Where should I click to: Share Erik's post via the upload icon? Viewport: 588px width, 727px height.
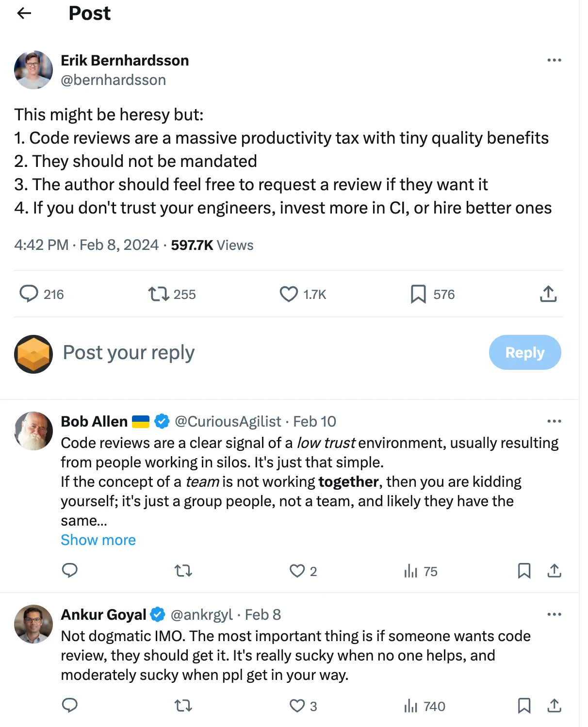pos(548,294)
